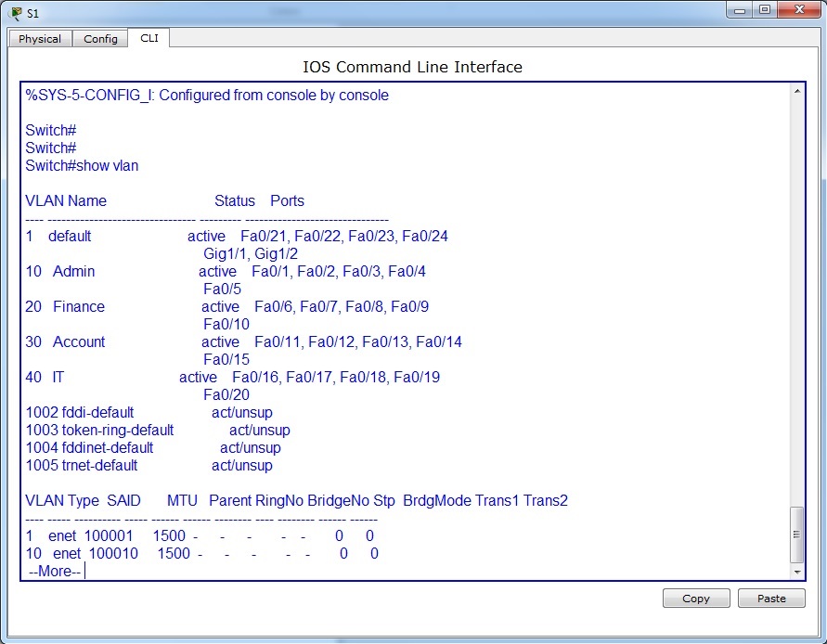The image size is (827, 644).
Task: Select the CLI tab
Action: (x=149, y=38)
